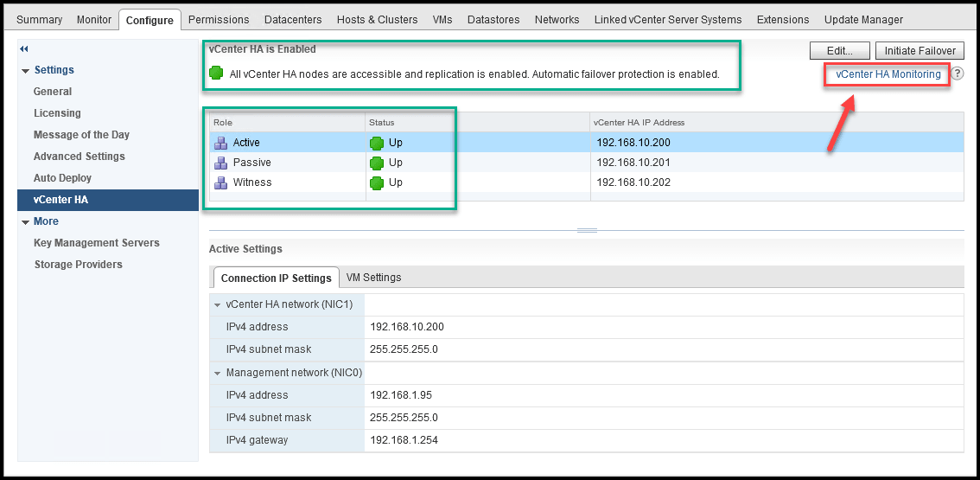Open Advanced Settings item
Viewport: 980px width, 480px height.
(79, 157)
